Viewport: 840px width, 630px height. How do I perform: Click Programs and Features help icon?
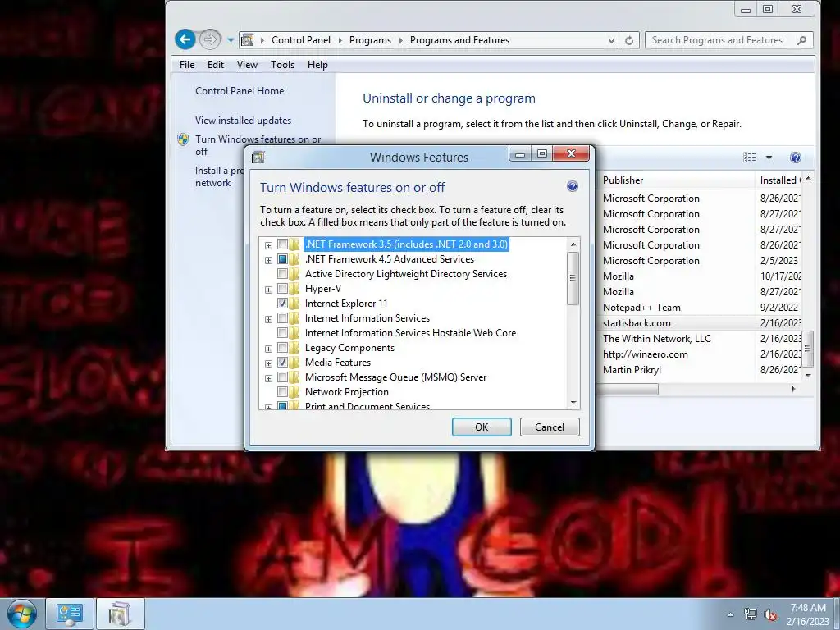796,157
